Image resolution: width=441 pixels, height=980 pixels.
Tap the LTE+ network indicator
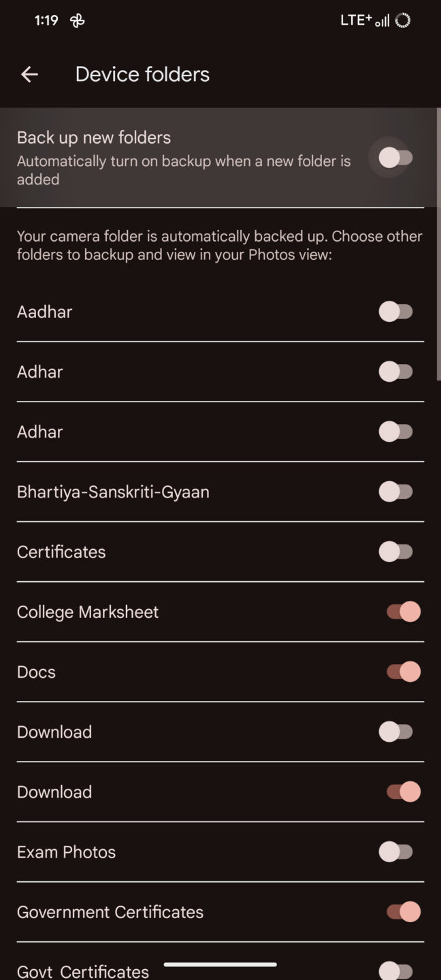[x=356, y=20]
